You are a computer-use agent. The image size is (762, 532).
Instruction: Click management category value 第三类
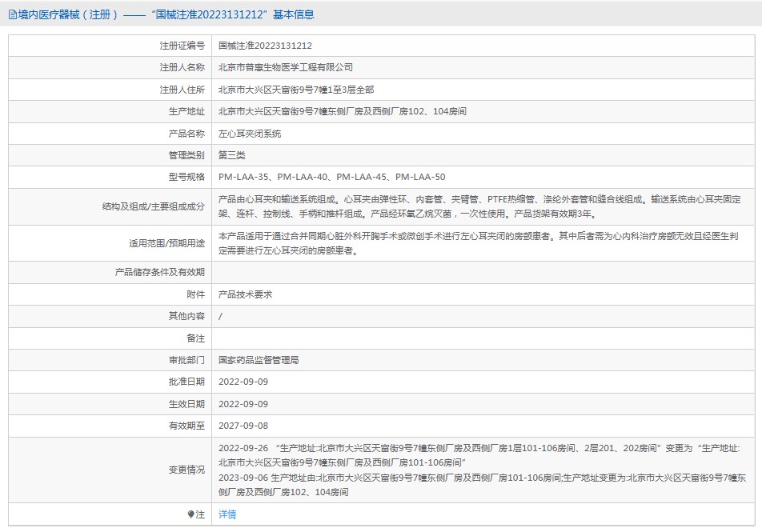point(232,155)
